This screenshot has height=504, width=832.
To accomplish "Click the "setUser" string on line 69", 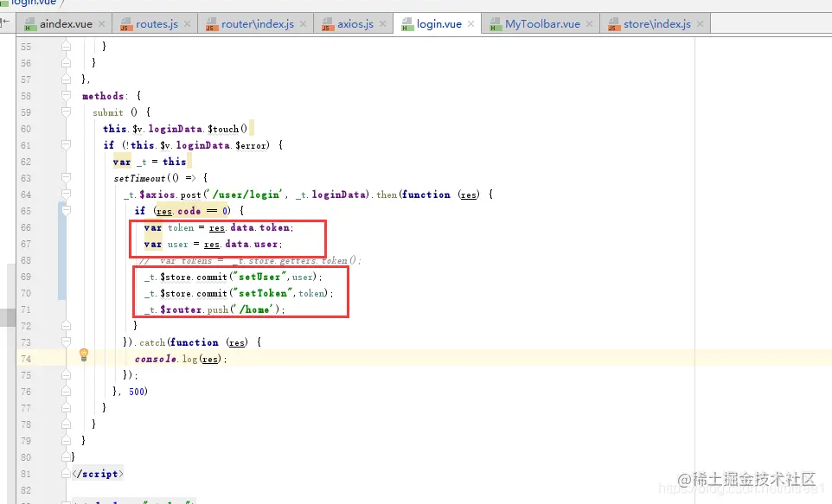I will 260,277.
